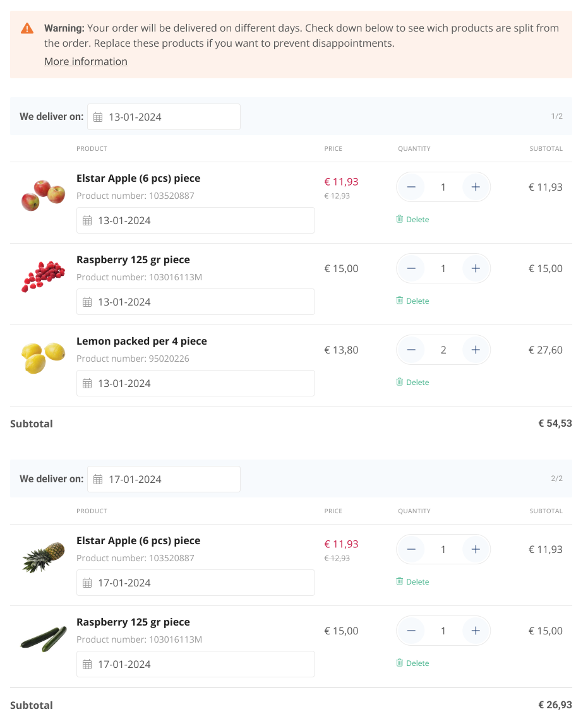Open the More information link
Viewport: 588px width, 719px height.
[86, 61]
